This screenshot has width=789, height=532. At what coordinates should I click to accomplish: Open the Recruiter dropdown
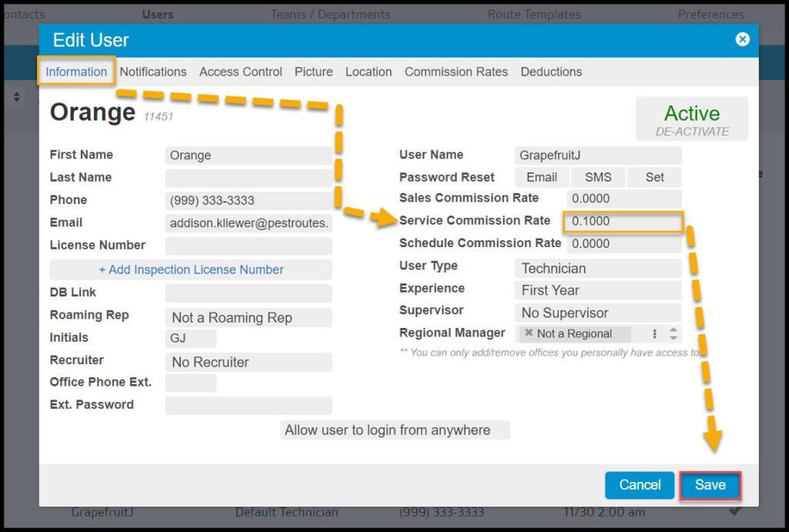248,363
